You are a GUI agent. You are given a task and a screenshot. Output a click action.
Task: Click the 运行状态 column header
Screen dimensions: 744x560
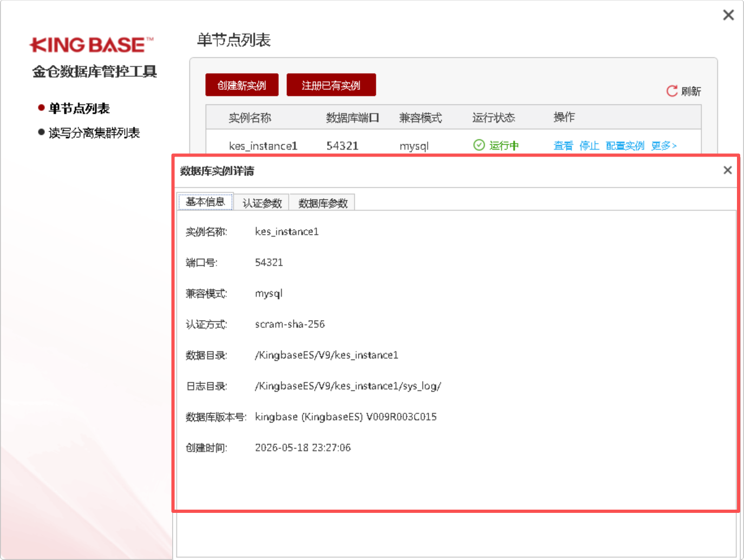click(x=493, y=118)
